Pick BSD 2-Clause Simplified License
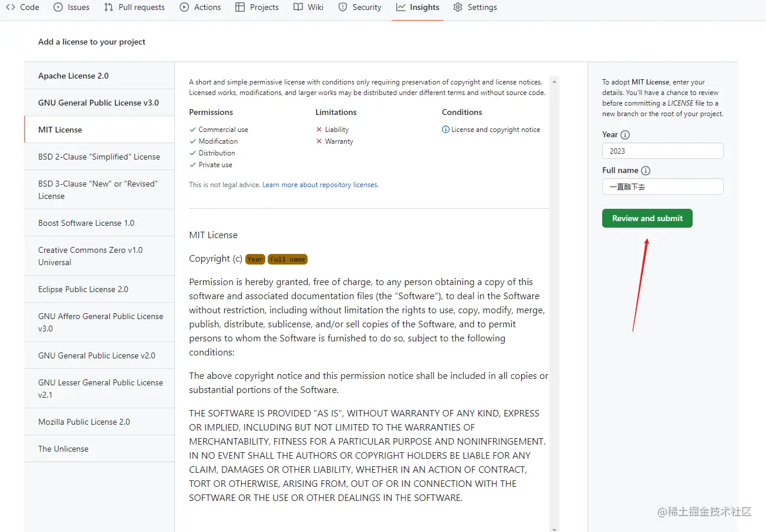The width and height of the screenshot is (766, 532). click(99, 157)
